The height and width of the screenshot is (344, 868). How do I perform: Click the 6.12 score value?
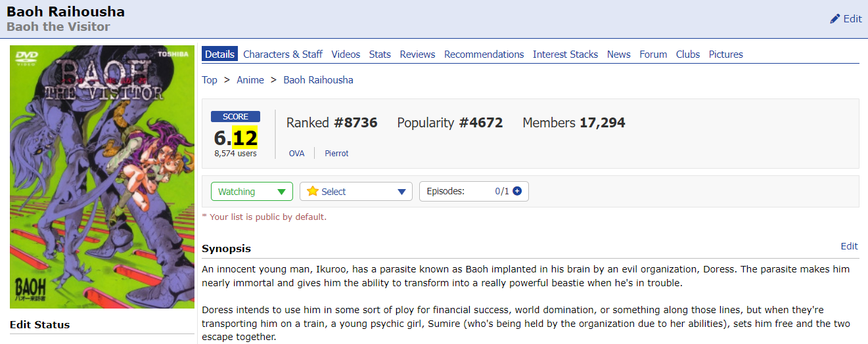[235, 138]
